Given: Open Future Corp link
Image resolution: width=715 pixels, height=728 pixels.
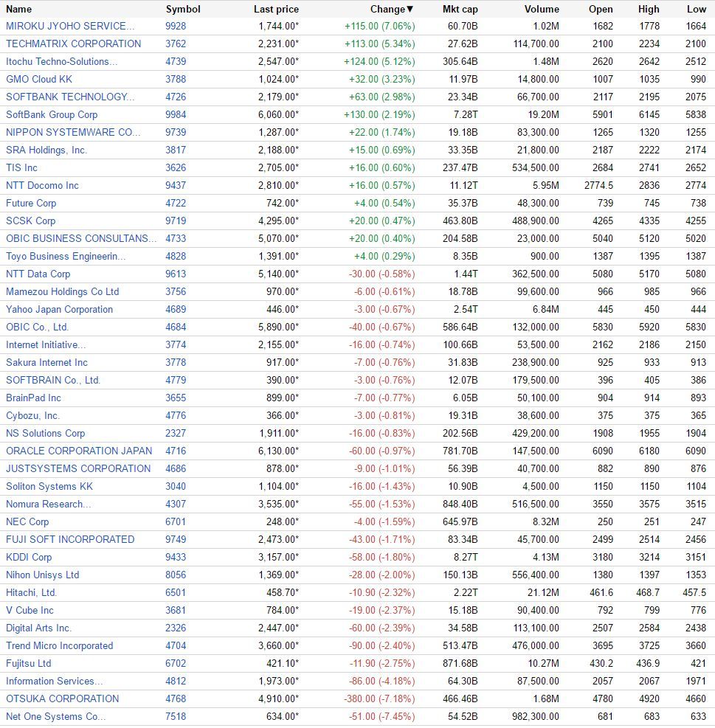Looking at the screenshot, I should click(x=31, y=203).
